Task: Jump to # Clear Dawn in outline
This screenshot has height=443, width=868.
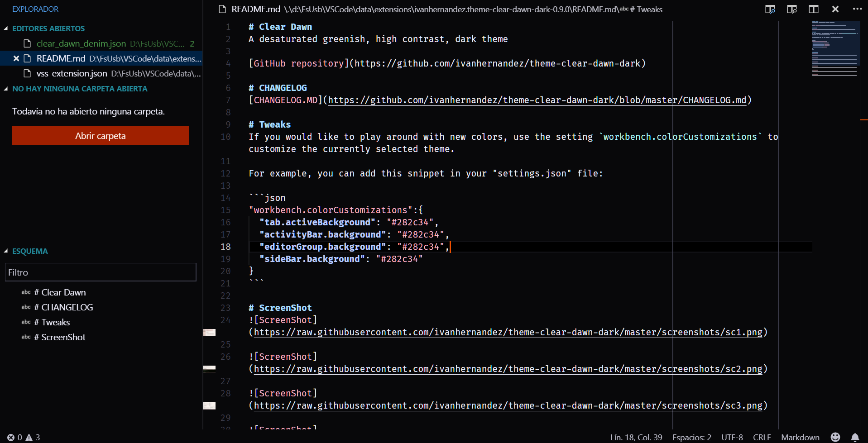Action: pyautogui.click(x=60, y=292)
